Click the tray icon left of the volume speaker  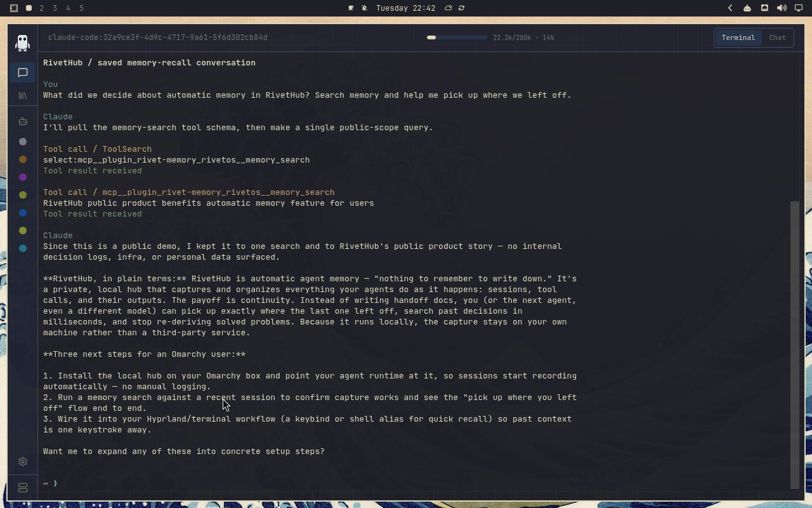764,8
